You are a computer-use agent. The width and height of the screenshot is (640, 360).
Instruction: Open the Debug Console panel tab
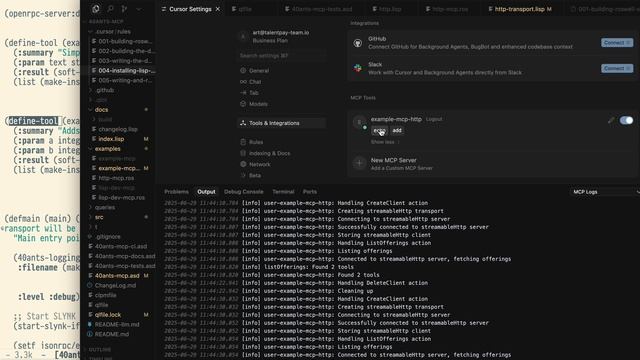[x=243, y=192]
